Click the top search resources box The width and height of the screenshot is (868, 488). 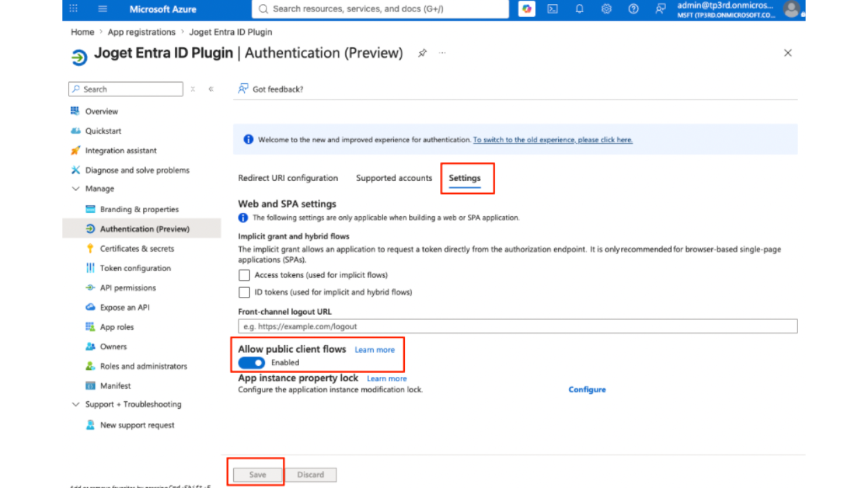(x=380, y=9)
